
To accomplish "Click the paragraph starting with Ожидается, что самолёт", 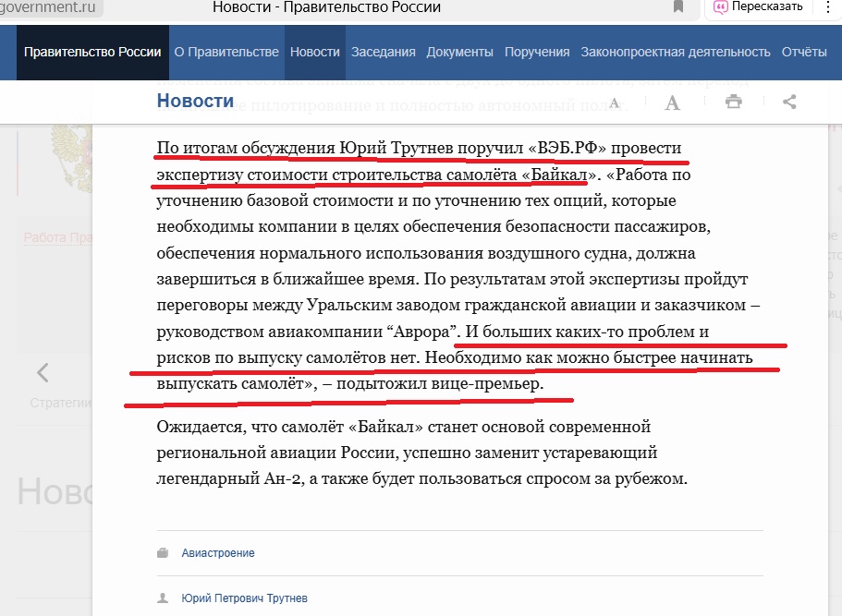I will [x=422, y=453].
